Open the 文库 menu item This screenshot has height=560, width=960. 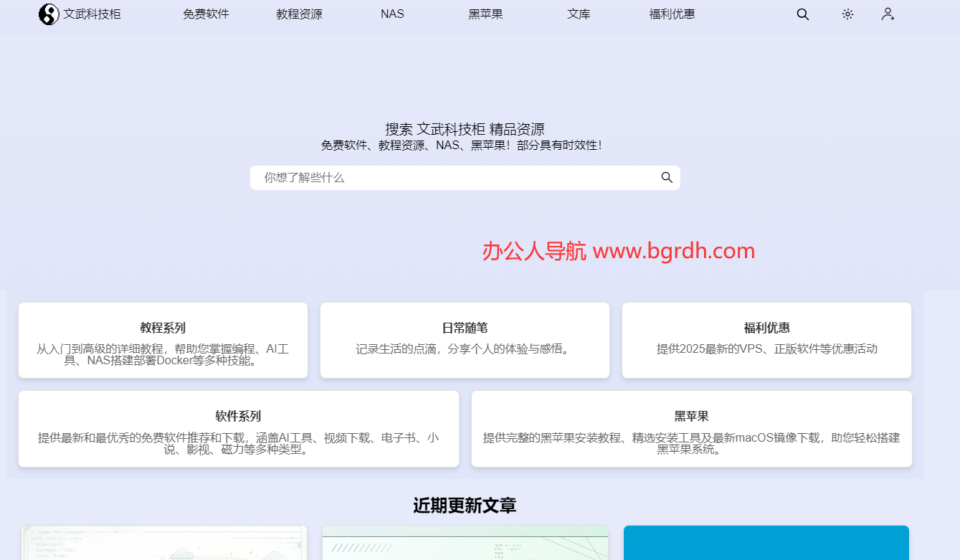click(x=579, y=14)
